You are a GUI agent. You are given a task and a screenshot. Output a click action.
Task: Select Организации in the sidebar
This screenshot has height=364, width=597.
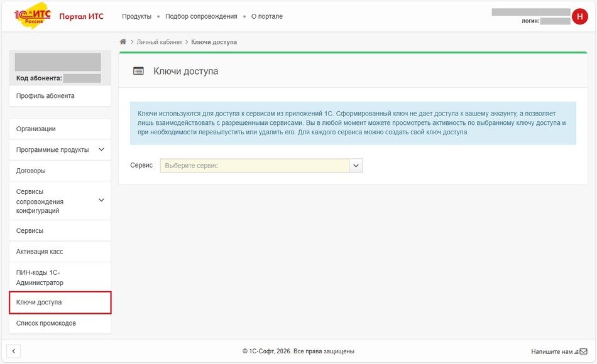[x=36, y=129]
